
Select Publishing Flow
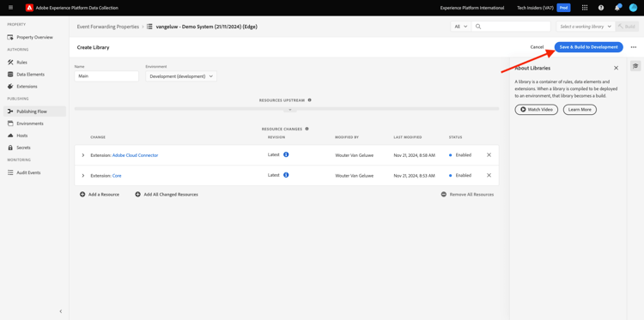(34, 112)
